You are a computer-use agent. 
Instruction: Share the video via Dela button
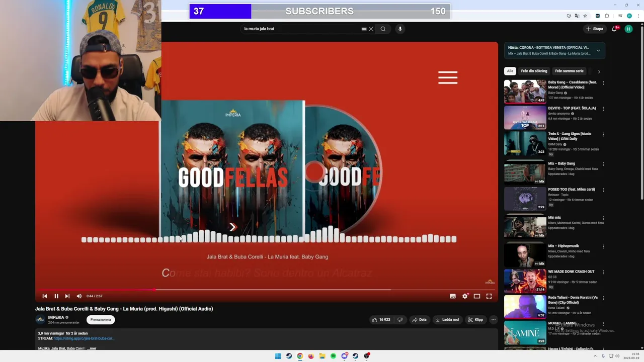(x=419, y=320)
